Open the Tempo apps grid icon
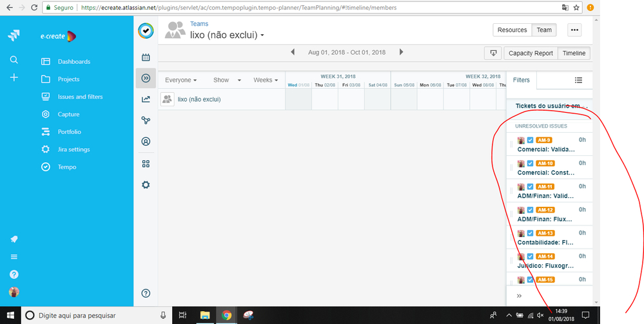The image size is (644, 324). tap(146, 164)
